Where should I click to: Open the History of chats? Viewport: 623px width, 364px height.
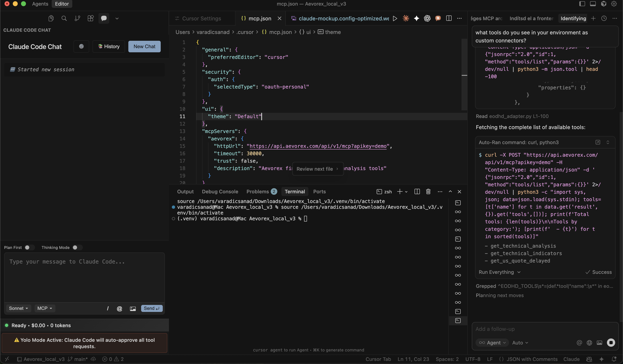108,46
